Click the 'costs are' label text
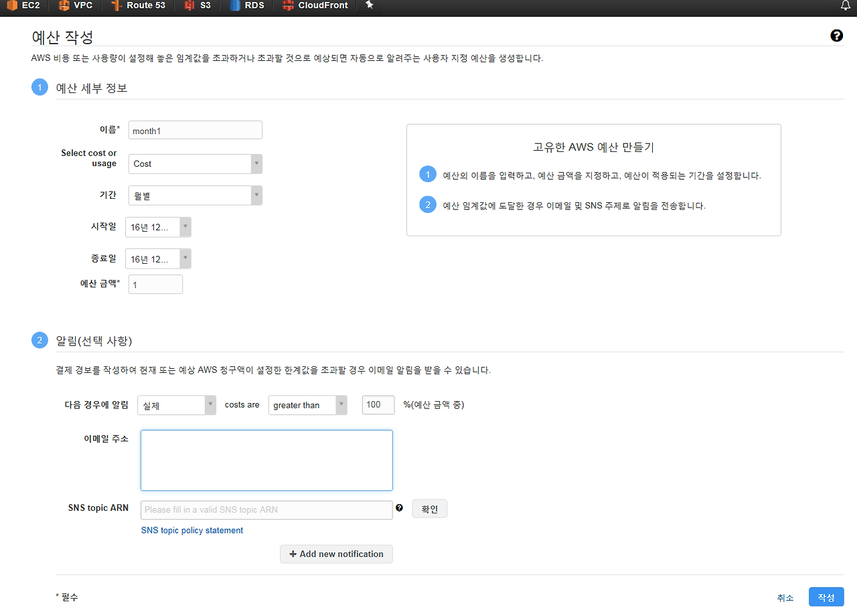The width and height of the screenshot is (857, 616). coord(242,404)
